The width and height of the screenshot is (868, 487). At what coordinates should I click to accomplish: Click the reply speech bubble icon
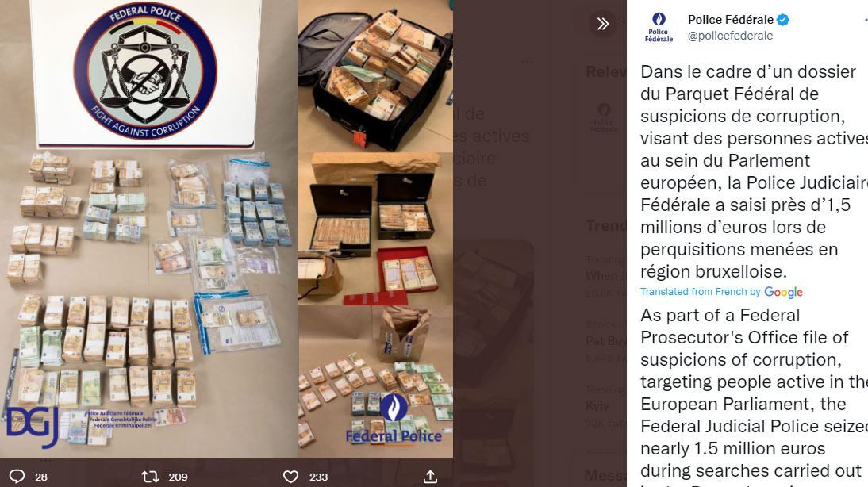point(17,477)
